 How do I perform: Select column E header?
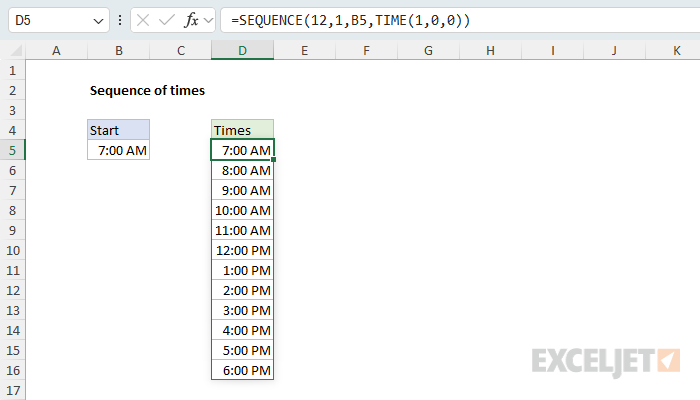tap(304, 50)
